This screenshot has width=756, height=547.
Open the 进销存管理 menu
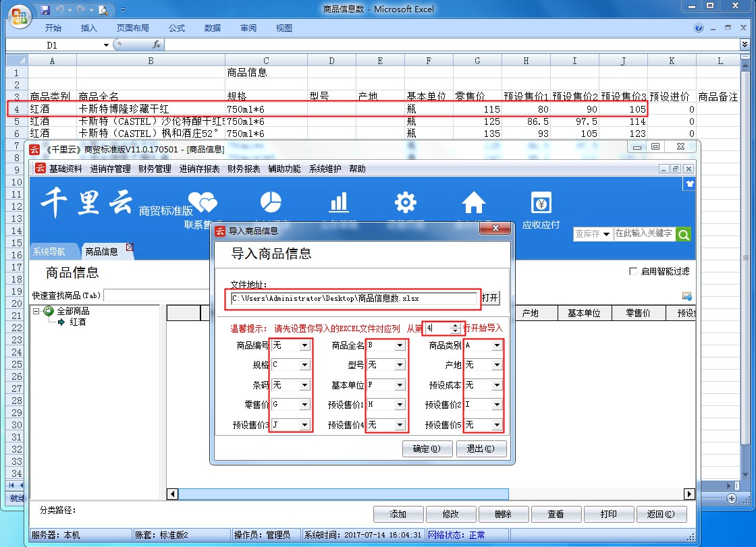110,169
